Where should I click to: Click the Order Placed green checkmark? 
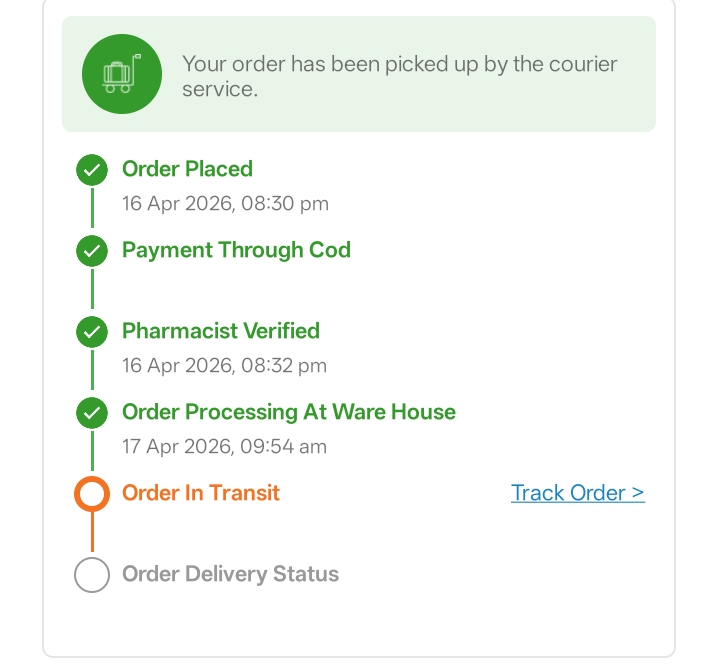click(92, 170)
